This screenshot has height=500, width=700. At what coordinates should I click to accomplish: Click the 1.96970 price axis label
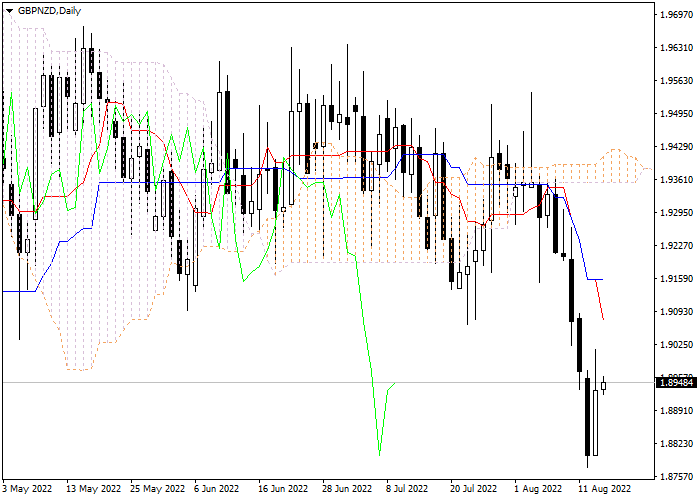[x=676, y=15]
